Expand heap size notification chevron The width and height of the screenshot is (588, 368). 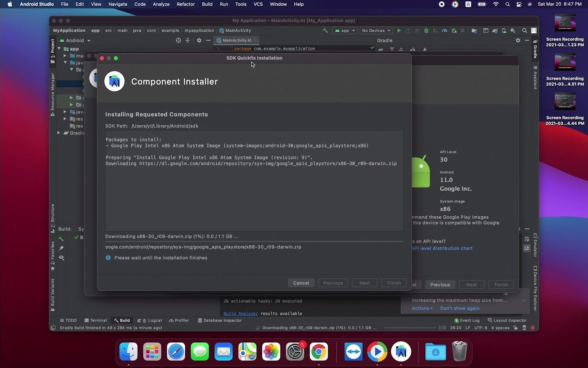click(x=524, y=300)
